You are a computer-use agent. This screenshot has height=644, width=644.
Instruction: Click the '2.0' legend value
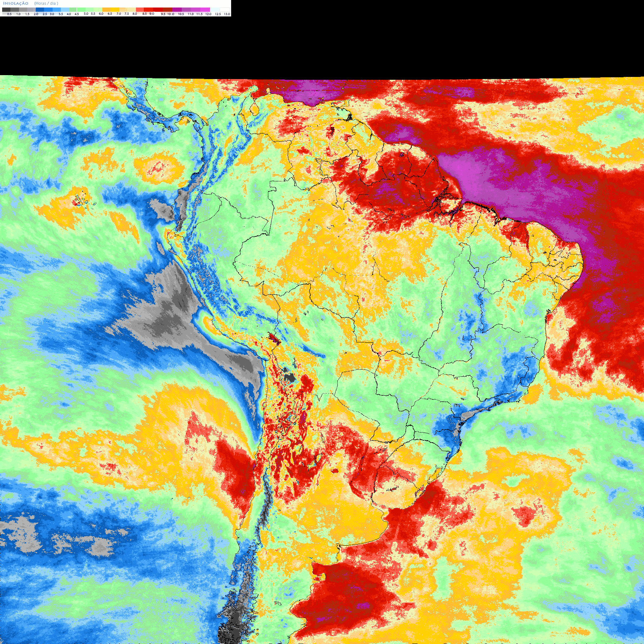coord(36,14)
